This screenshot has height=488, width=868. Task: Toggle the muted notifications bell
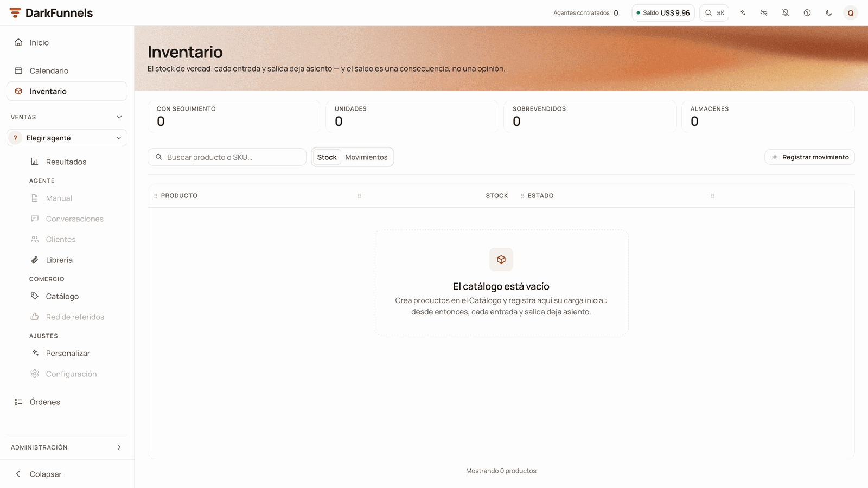point(786,13)
